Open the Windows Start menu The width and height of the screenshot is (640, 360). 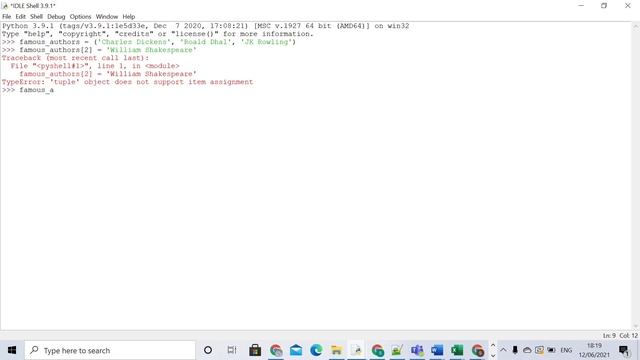(12, 350)
